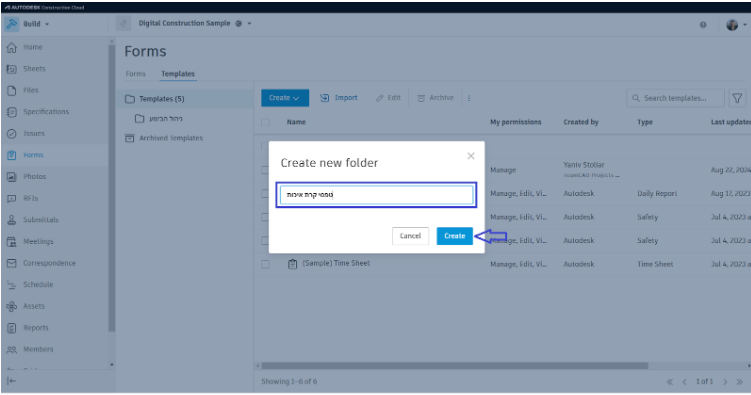The height and width of the screenshot is (395, 751).
Task: Click the horizontal table scrollbar
Action: [455, 366]
